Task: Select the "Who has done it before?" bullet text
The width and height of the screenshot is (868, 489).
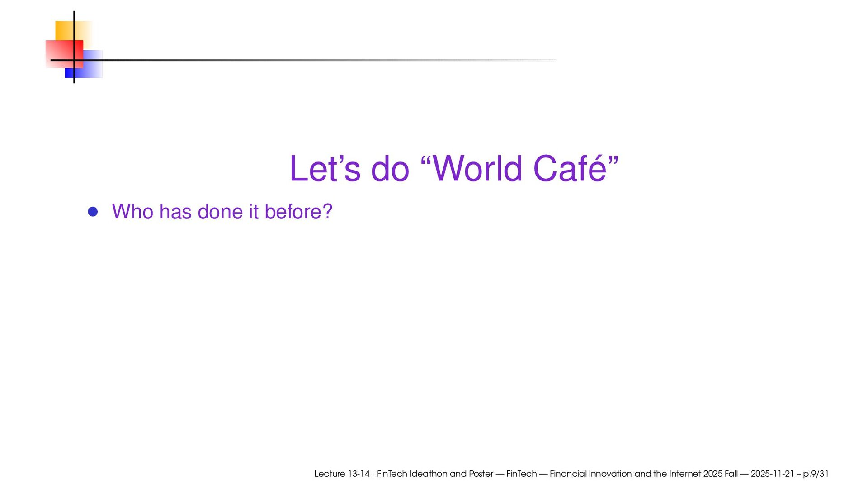Action: click(x=222, y=212)
